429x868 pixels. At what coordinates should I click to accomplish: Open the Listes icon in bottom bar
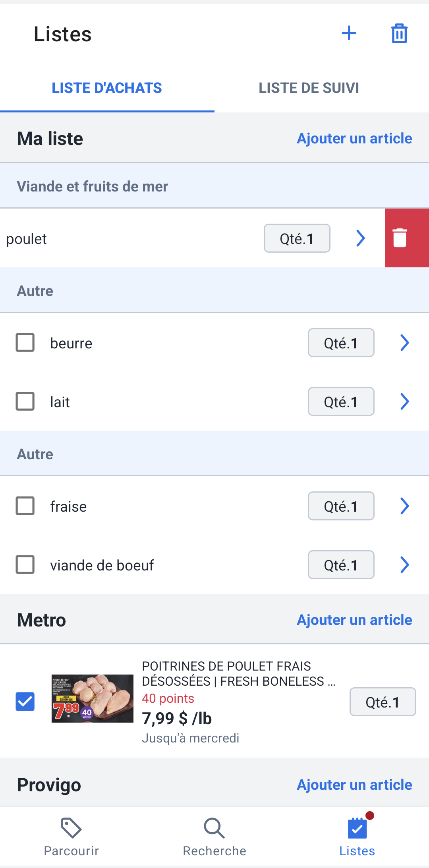coord(357,828)
